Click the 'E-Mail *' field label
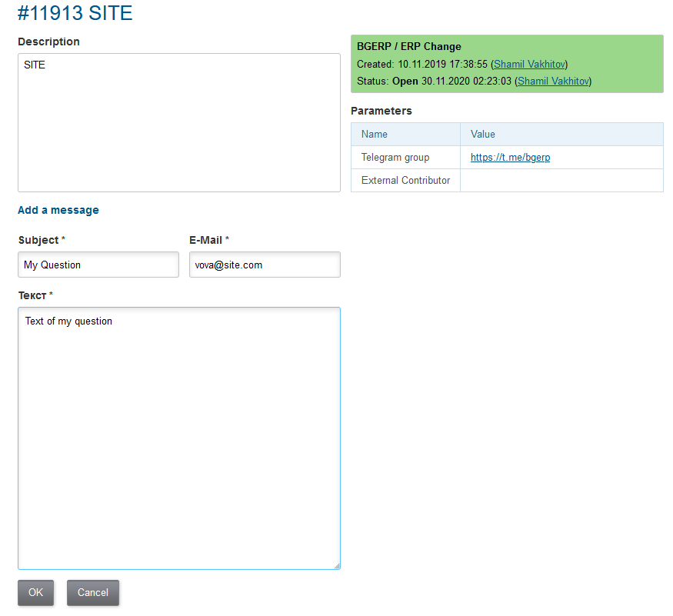Viewport: 673px width, 616px height. click(x=209, y=241)
